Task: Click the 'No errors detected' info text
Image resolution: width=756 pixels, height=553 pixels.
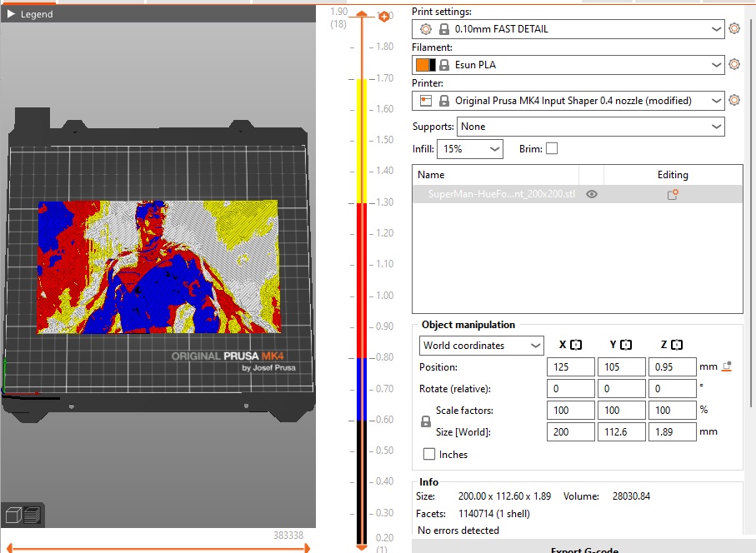Action: point(458,531)
